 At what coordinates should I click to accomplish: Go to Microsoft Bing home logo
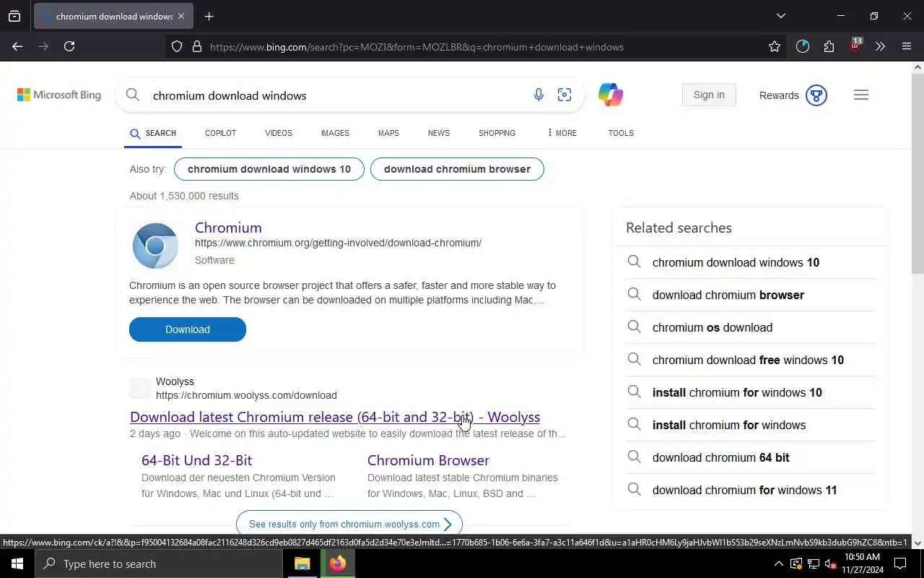coord(59,95)
